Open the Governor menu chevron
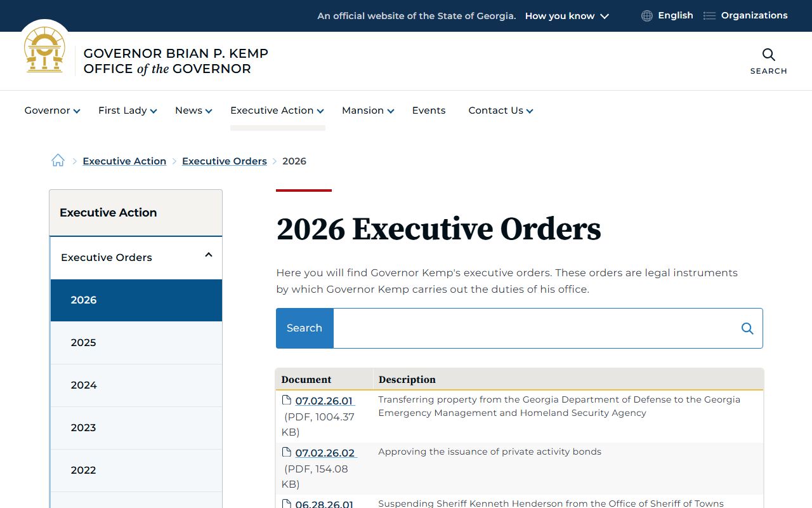This screenshot has height=508, width=812. pos(77,111)
